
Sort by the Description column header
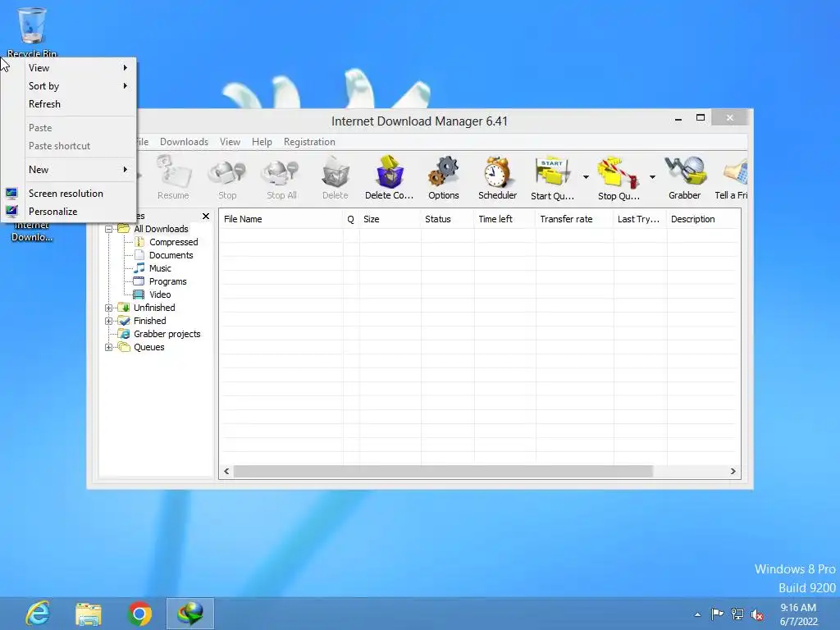pyautogui.click(x=703, y=218)
